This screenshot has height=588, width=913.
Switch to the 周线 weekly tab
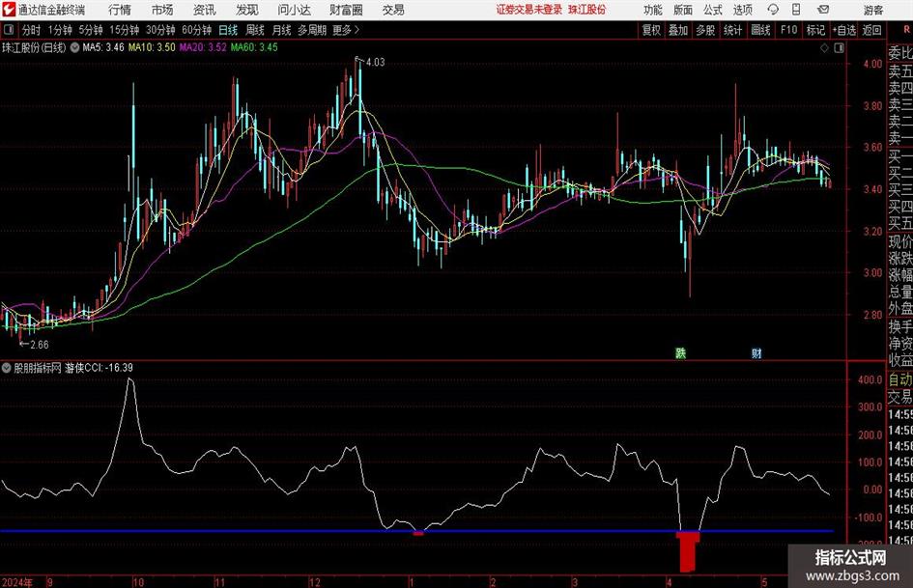click(x=255, y=30)
